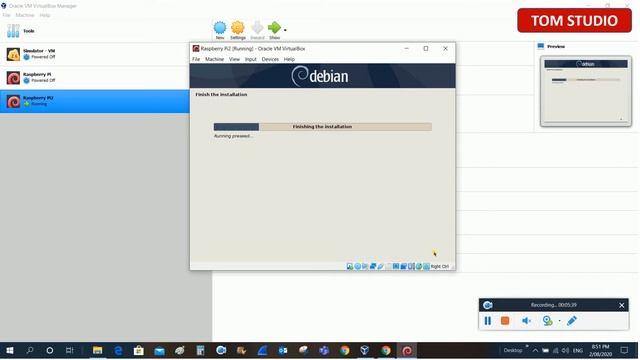
Task: Click the audio status icon in VM status bar
Action: [365, 267]
